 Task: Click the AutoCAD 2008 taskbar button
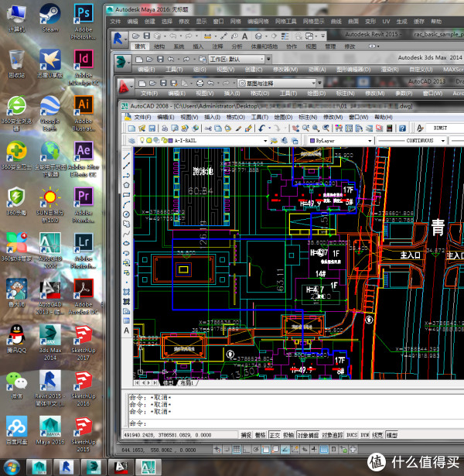pyautogui.click(x=148, y=467)
